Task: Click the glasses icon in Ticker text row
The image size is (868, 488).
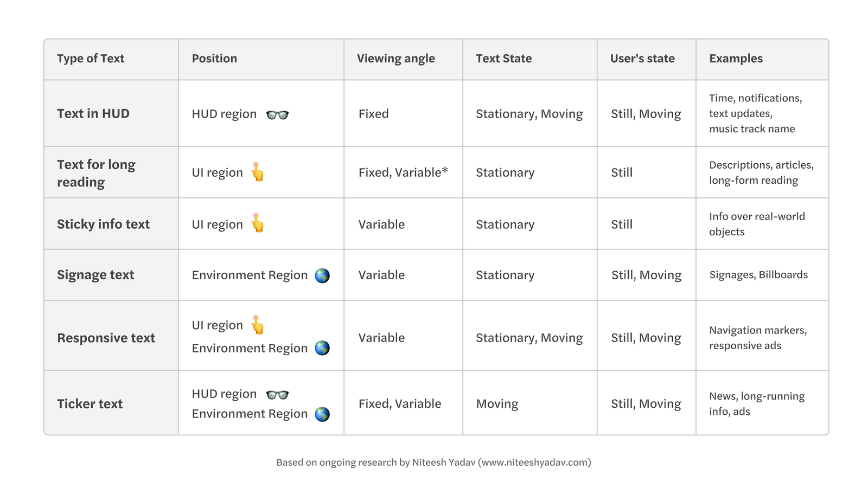Action: (x=277, y=395)
